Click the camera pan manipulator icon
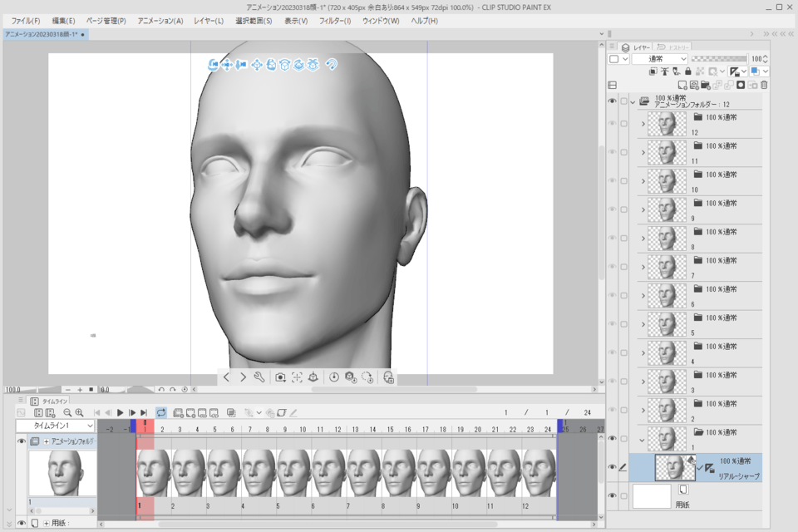Image resolution: width=798 pixels, height=532 pixels. coord(227,65)
